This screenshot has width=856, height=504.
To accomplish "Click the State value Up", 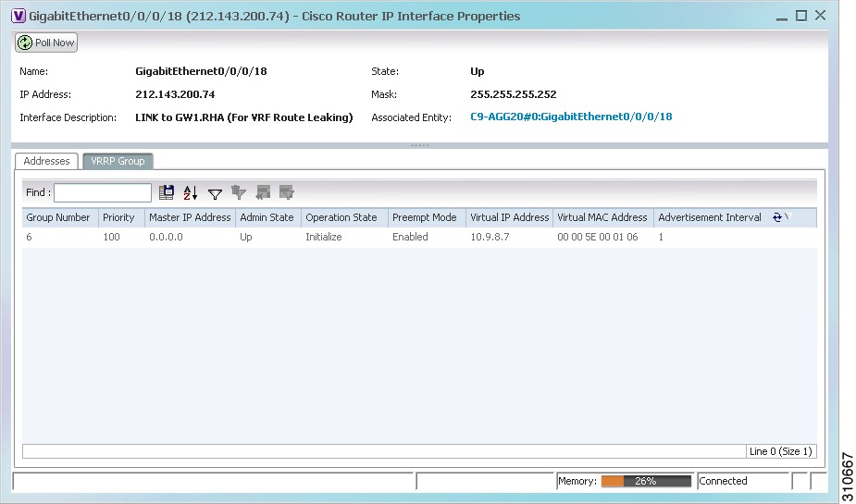I will [x=478, y=71].
